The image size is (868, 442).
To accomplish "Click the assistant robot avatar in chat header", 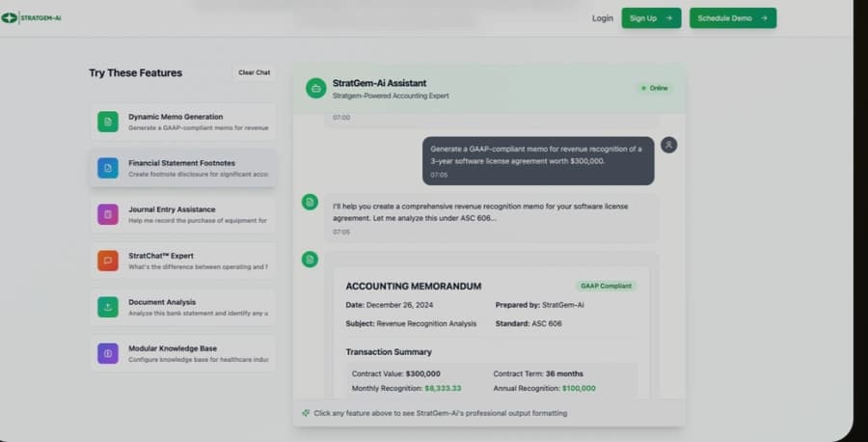I will coord(316,88).
